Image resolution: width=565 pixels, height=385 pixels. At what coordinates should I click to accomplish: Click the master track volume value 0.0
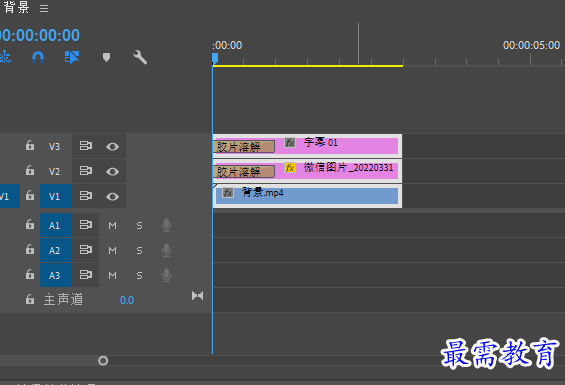tap(126, 300)
